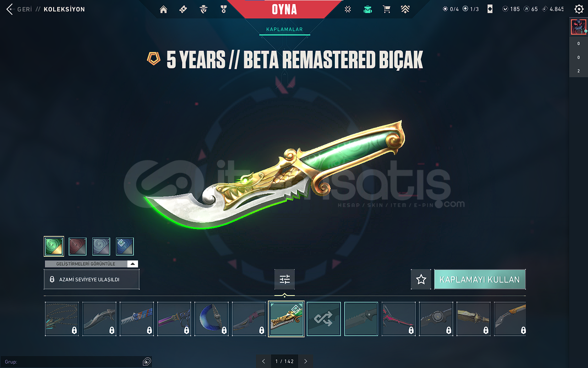Screen dimensions: 588x368
Task: Go to the previous skin page arrow
Action: pyautogui.click(x=263, y=361)
